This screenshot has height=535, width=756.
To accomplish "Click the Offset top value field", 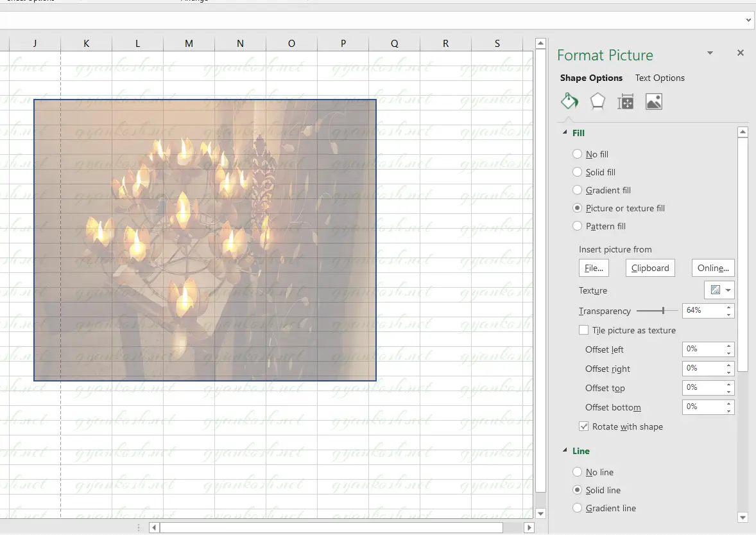I will (703, 387).
